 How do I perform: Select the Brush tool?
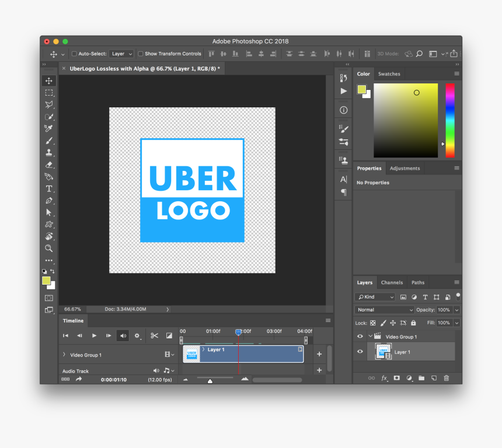pyautogui.click(x=49, y=141)
